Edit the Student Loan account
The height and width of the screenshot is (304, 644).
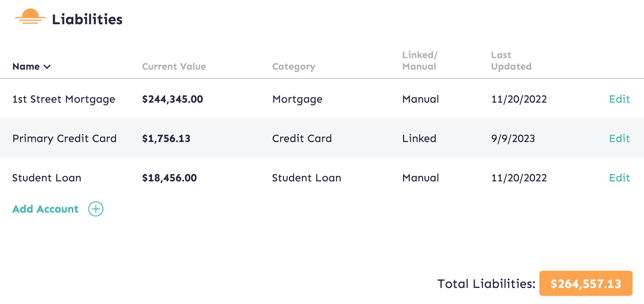tap(619, 178)
